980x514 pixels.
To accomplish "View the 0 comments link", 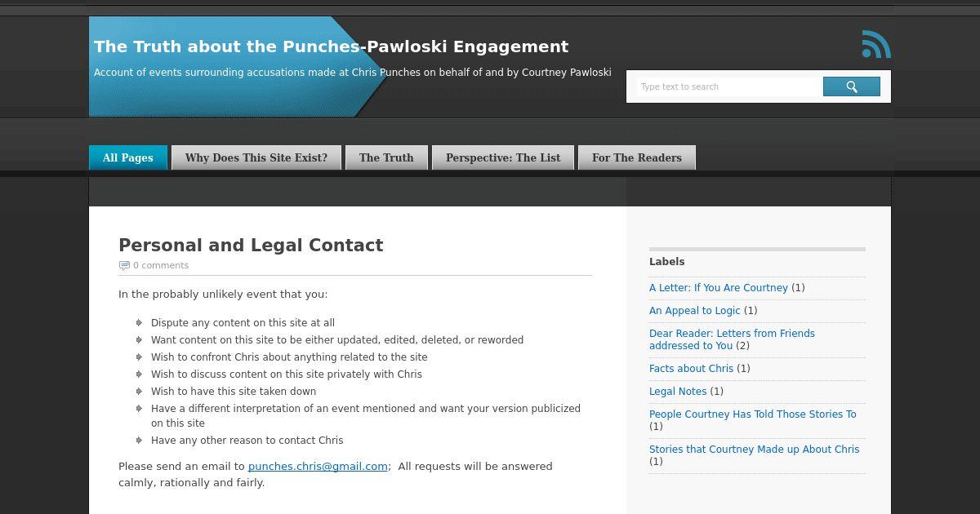I will tap(161, 265).
